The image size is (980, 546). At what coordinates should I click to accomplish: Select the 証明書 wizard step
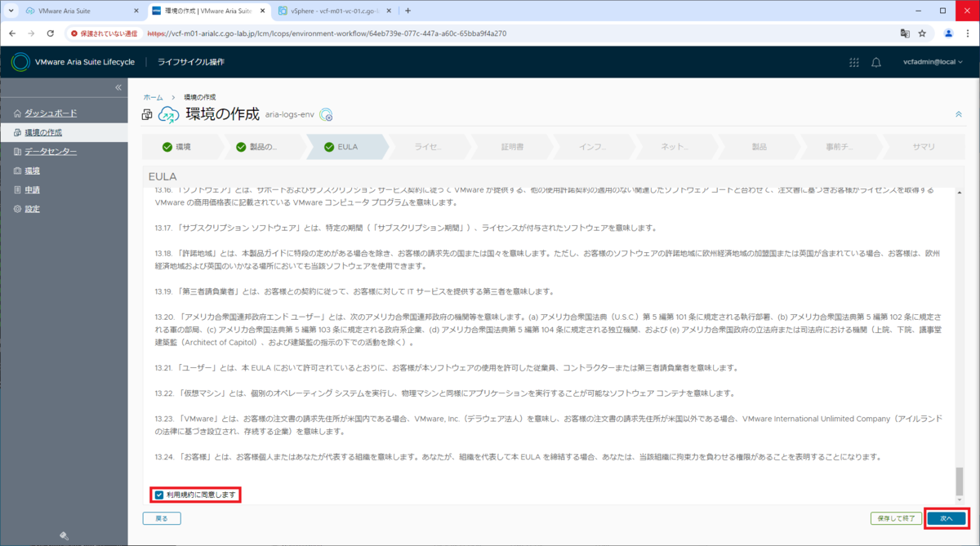(512, 147)
